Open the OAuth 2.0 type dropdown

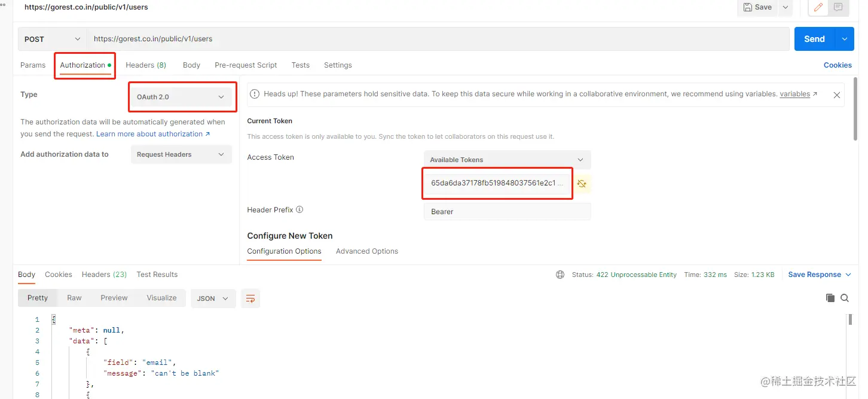tap(181, 97)
